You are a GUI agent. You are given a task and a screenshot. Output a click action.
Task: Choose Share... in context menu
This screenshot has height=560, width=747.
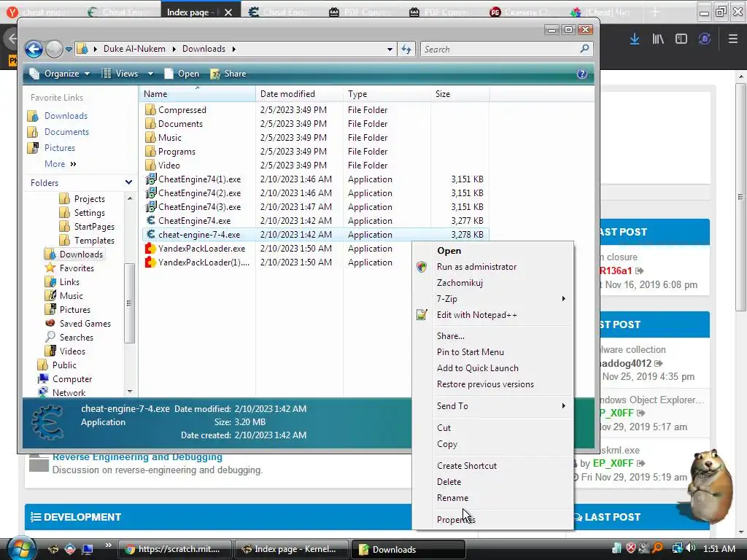pos(492,335)
